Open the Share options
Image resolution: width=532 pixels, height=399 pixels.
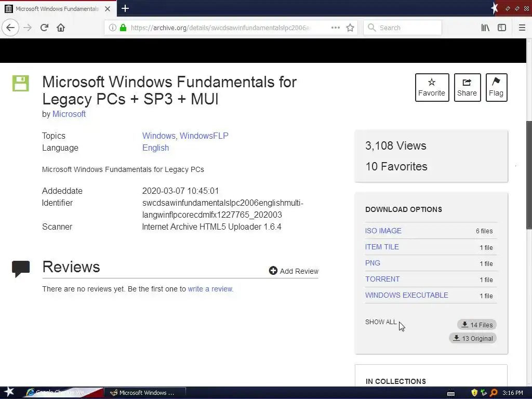click(467, 87)
